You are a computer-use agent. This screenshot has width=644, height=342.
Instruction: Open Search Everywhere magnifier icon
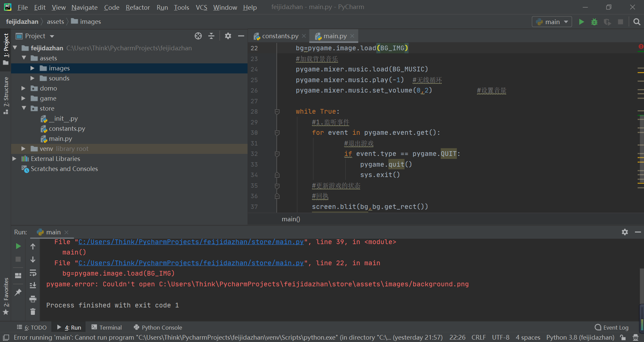pos(637,22)
